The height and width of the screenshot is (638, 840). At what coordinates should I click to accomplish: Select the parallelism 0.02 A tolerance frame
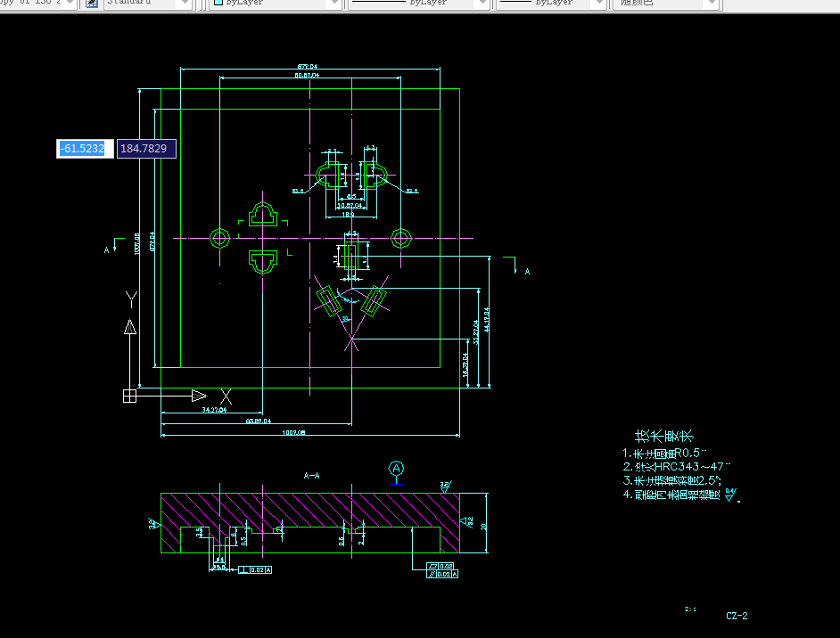442,575
